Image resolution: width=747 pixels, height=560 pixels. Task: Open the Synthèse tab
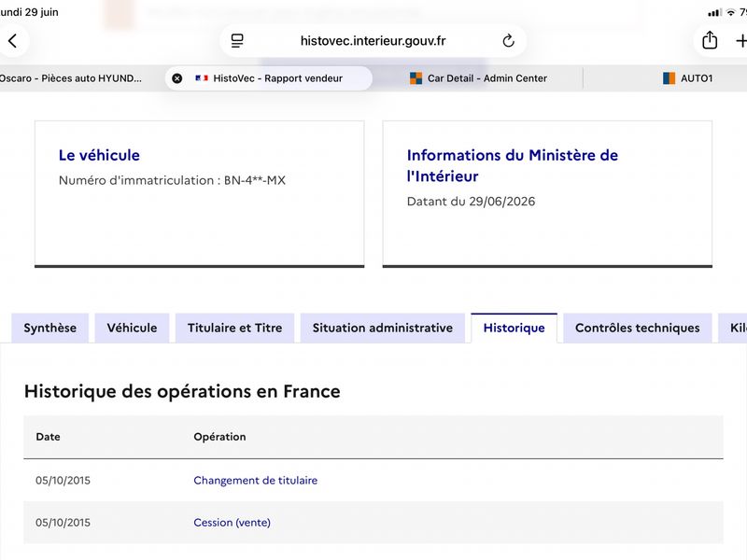(50, 328)
